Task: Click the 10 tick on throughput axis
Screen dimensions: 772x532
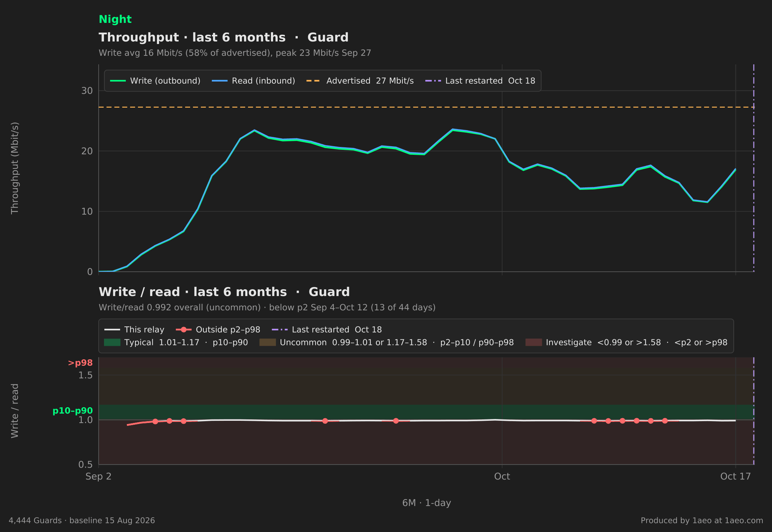Action: point(87,212)
